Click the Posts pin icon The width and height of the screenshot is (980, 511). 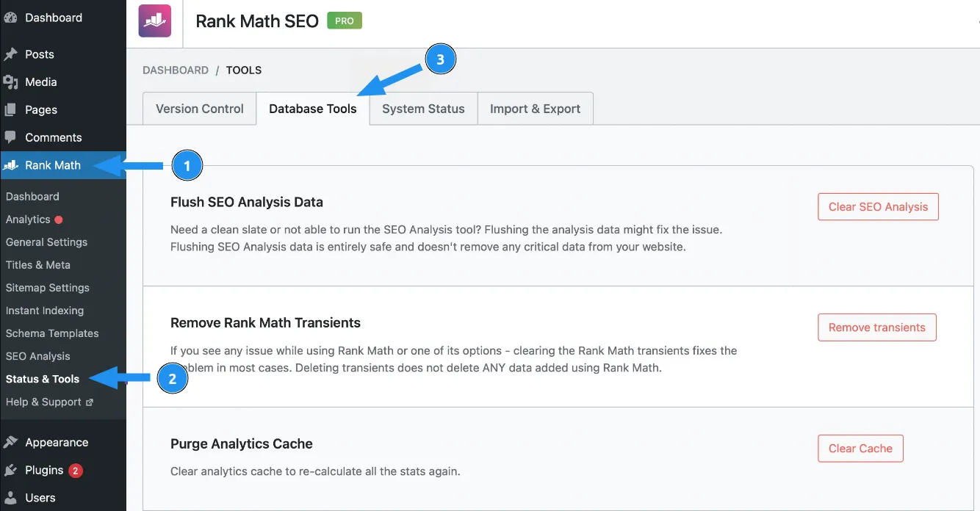(10, 54)
